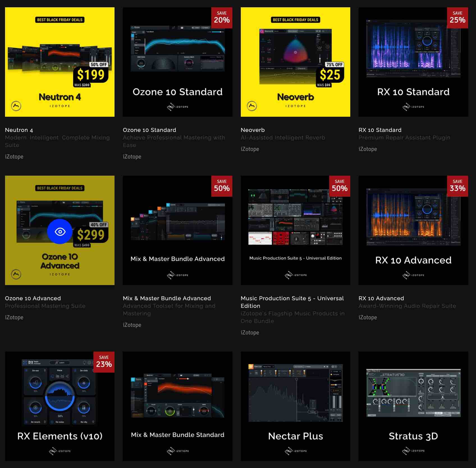The height and width of the screenshot is (468, 476).
Task: Click the Save 23% badge
Action: click(x=104, y=362)
